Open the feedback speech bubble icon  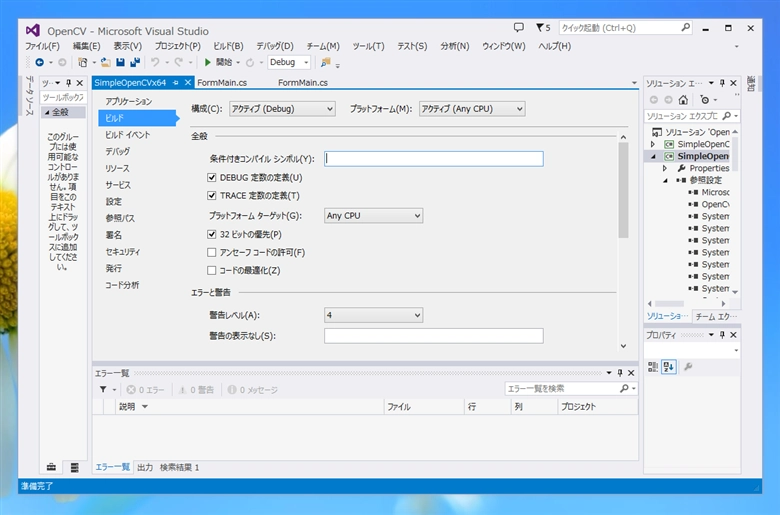(x=518, y=27)
